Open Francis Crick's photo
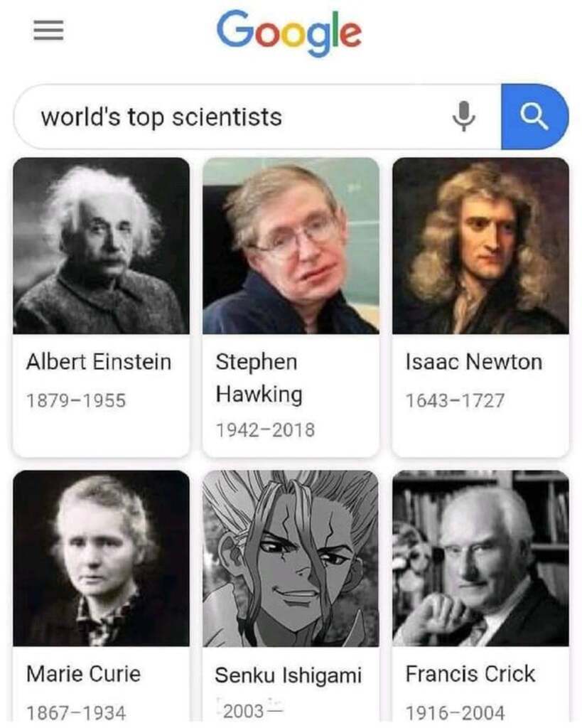 coord(481,558)
